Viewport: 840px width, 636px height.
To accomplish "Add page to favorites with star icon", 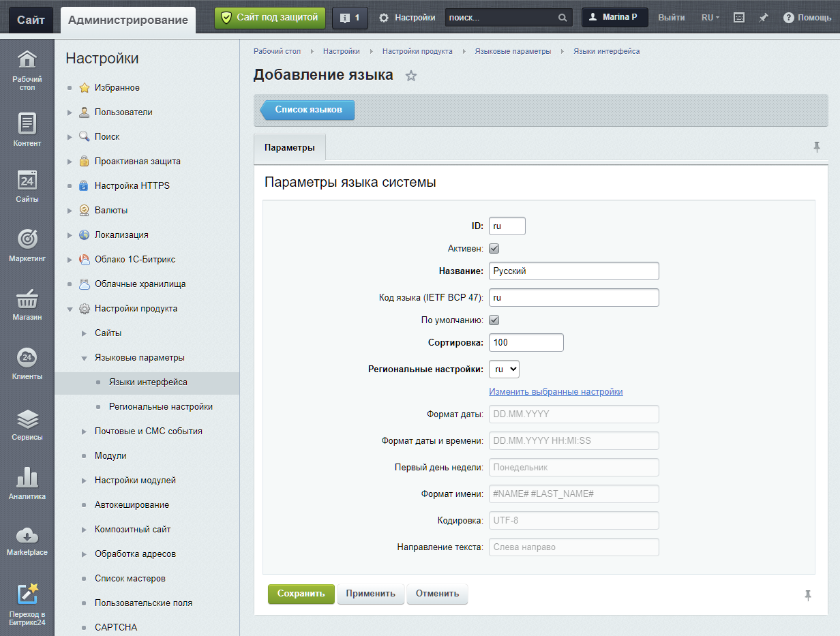I will pos(410,76).
